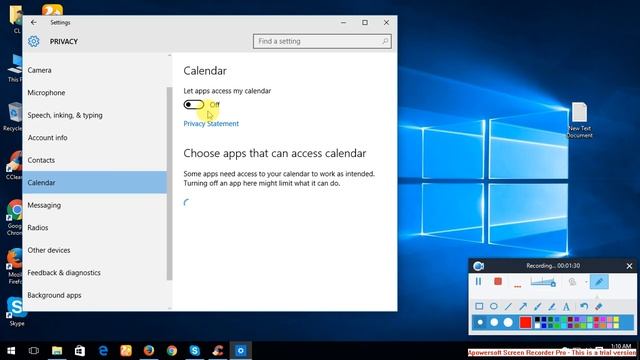Select the eraser tool in recorder

599,306
